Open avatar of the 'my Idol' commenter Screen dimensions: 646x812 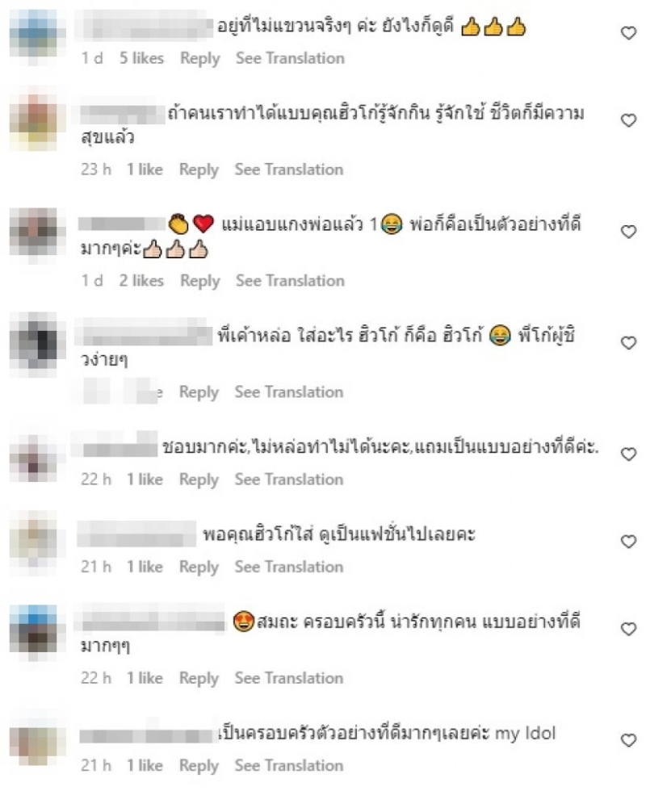click(35, 742)
